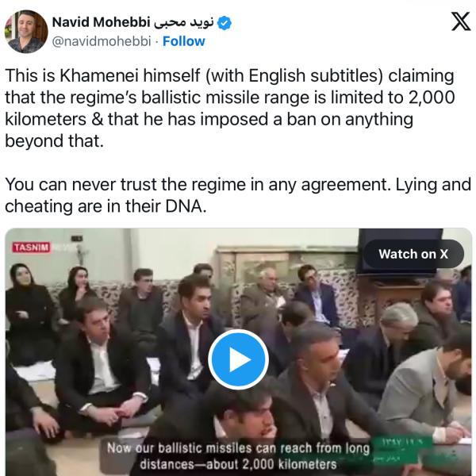
Task: Click the Navid Mohebbi English display name
Action: coord(101,23)
